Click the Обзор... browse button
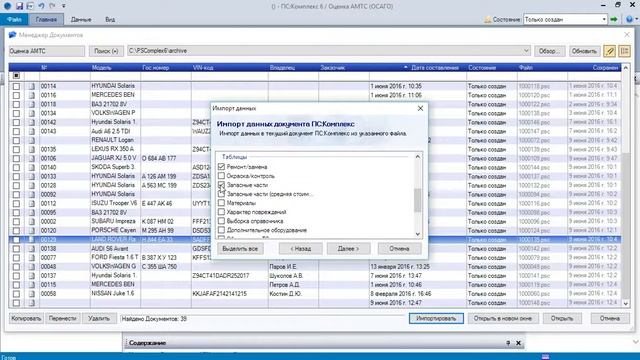Image resolution: width=640 pixels, height=360 pixels. tap(549, 51)
